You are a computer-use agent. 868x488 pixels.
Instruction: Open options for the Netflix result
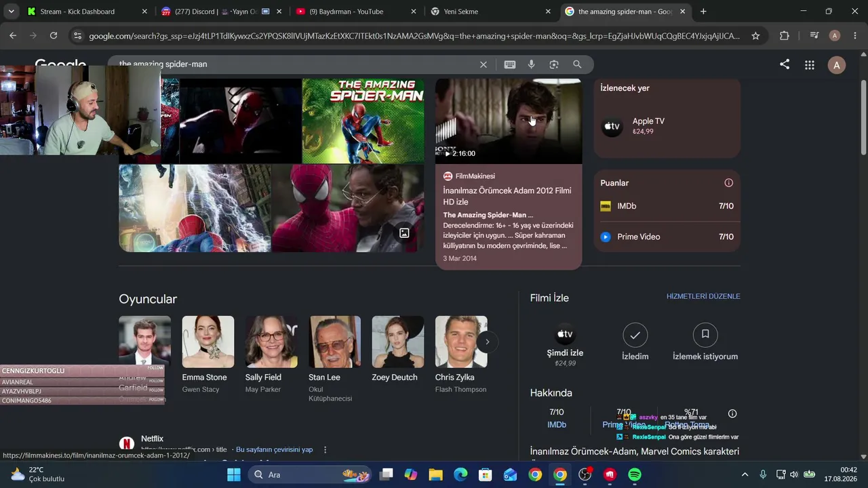(325, 449)
